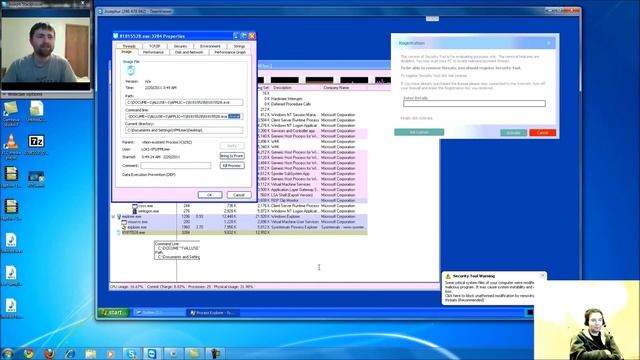Open the document file icon beside Camtasia
This screenshot has width=640, height=360.
36,111
